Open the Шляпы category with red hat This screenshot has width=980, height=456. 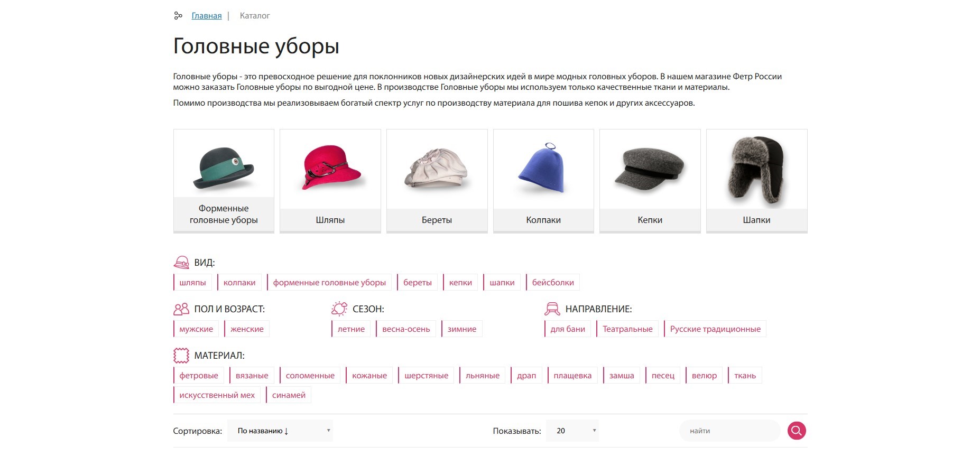click(x=330, y=181)
